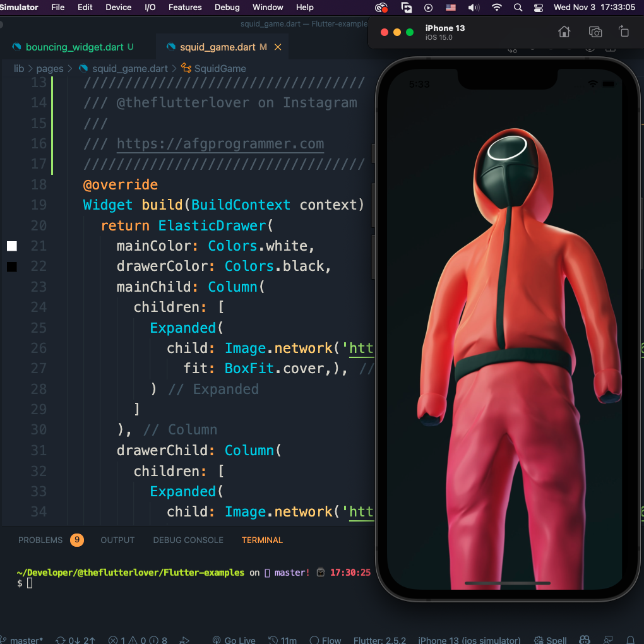Open Spotlight search magnifier
Image resolution: width=644 pixels, height=644 pixels.
click(x=518, y=8)
